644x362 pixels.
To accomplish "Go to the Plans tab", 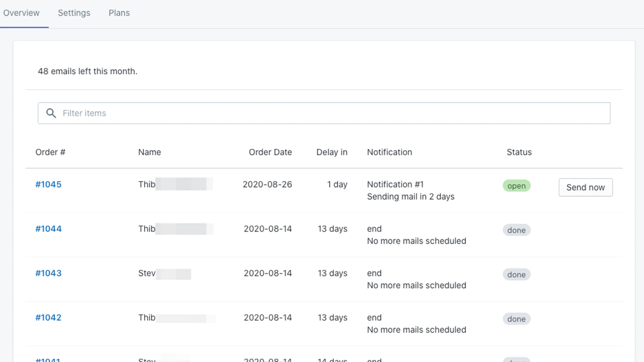I will pyautogui.click(x=119, y=13).
